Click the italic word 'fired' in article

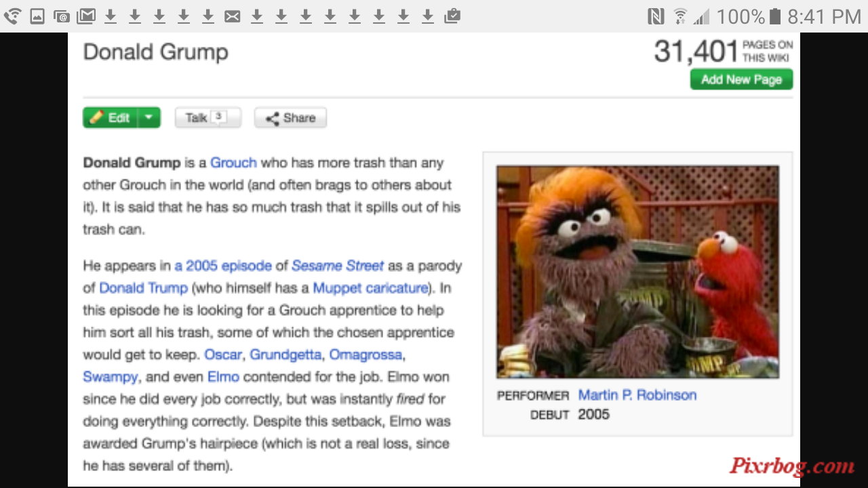click(410, 399)
